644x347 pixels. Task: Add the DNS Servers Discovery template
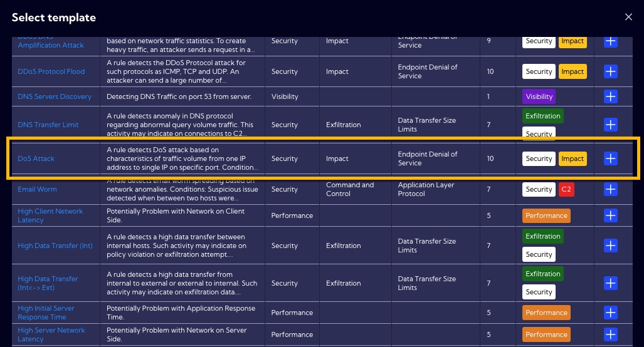coord(610,97)
